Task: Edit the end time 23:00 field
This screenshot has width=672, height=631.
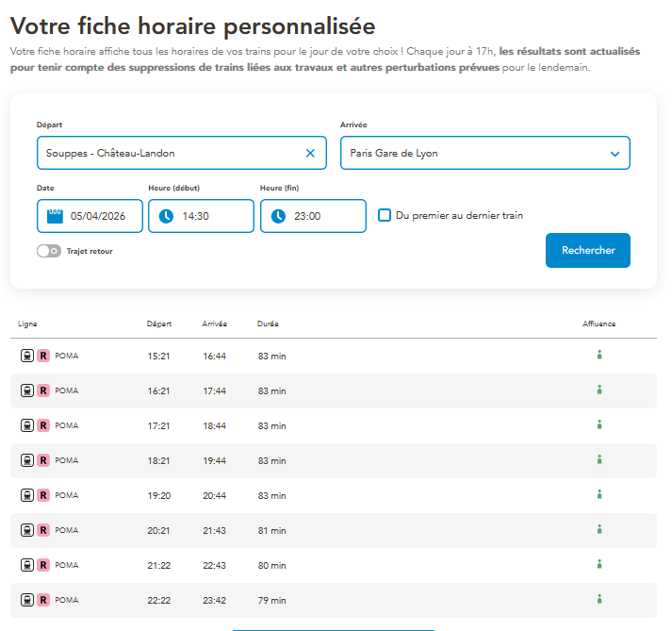Action: pyautogui.click(x=313, y=216)
